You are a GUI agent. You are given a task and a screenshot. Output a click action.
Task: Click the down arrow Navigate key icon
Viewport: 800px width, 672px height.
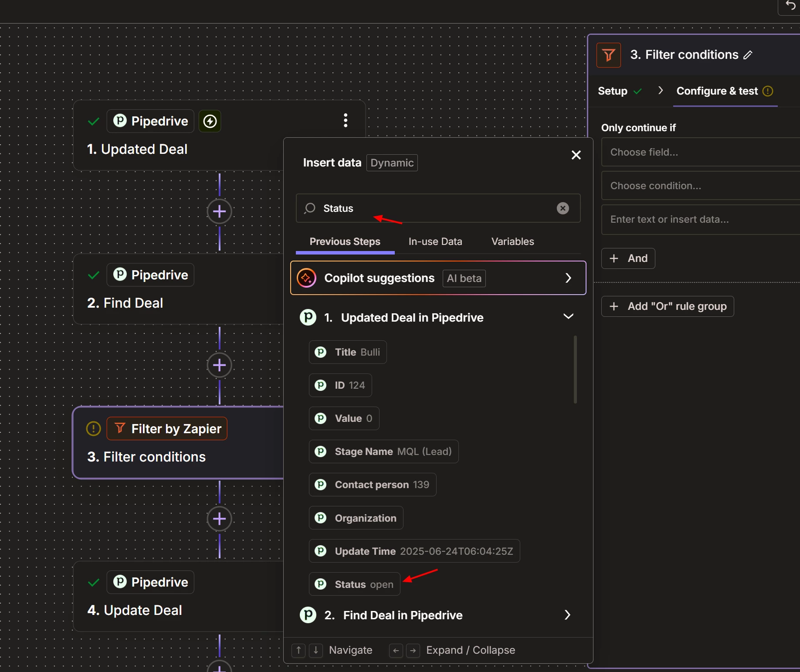[x=316, y=650]
